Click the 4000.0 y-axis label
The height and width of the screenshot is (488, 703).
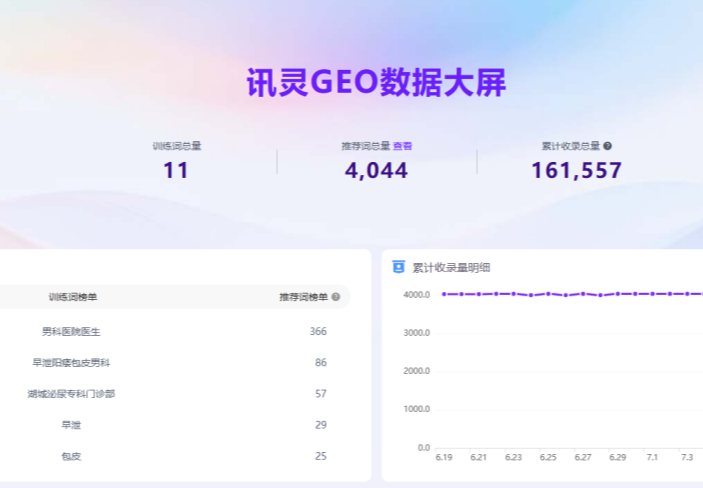(417, 295)
